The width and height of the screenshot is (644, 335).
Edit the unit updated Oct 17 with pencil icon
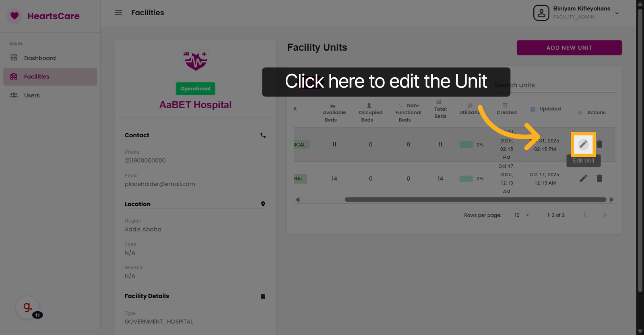click(x=583, y=178)
